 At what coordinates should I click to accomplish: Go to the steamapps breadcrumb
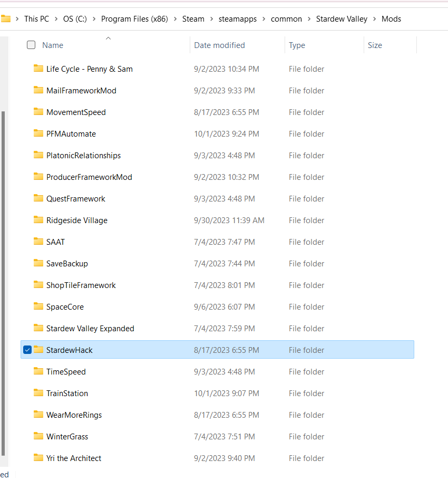[238, 19]
